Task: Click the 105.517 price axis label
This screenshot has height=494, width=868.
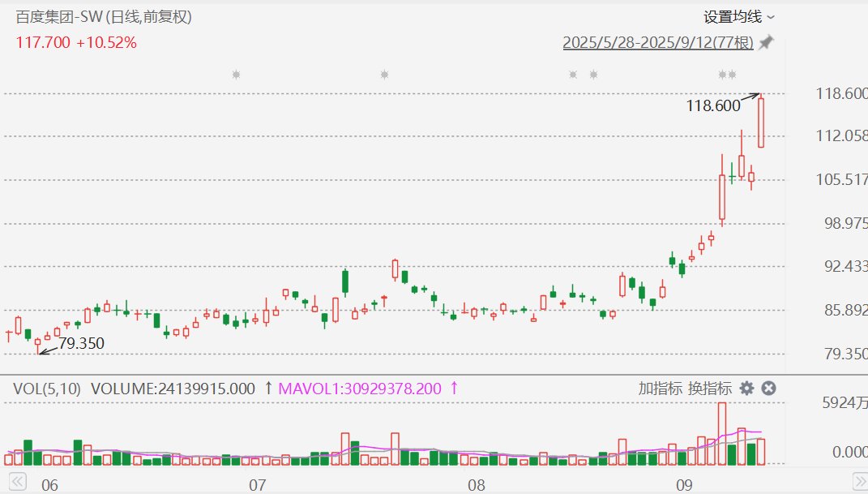Action: (x=841, y=179)
